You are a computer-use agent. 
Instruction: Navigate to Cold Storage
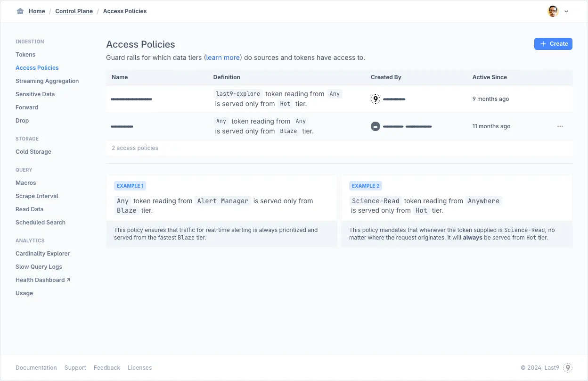33,152
